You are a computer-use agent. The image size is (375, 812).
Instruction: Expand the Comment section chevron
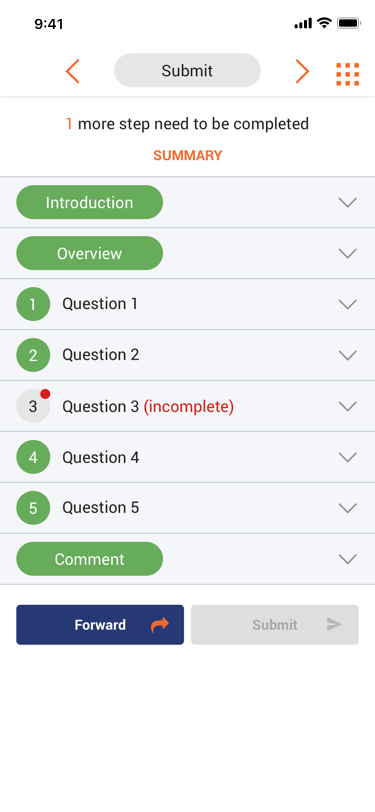point(348,559)
